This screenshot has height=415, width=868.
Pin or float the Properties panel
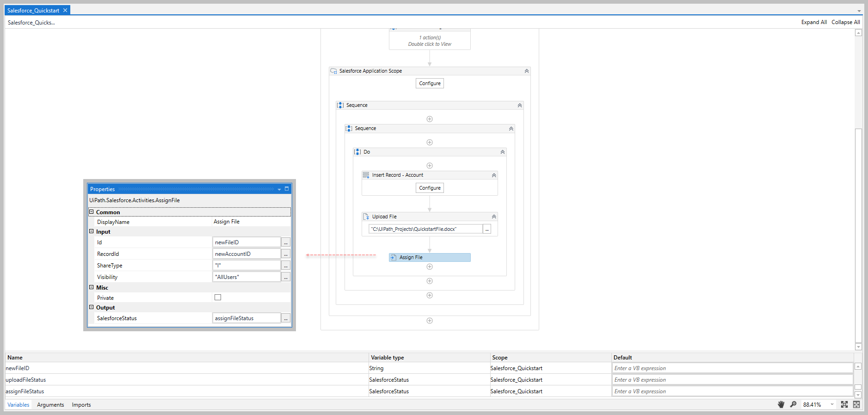(287, 189)
